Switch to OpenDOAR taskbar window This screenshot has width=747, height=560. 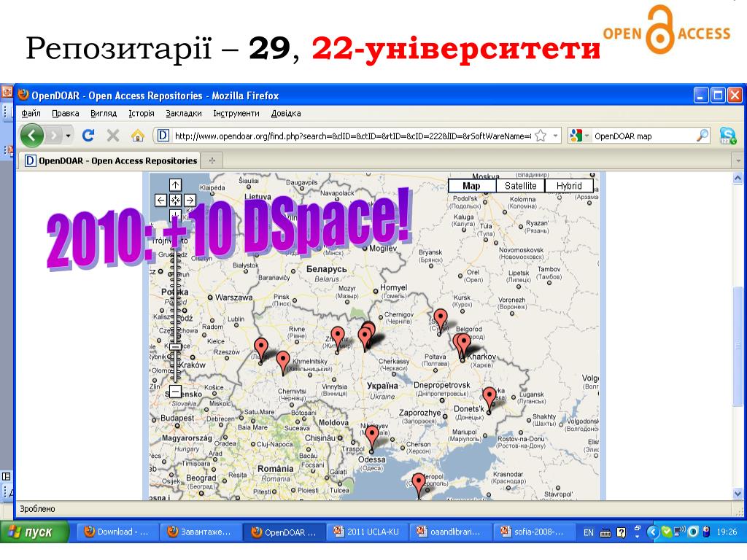285,532
